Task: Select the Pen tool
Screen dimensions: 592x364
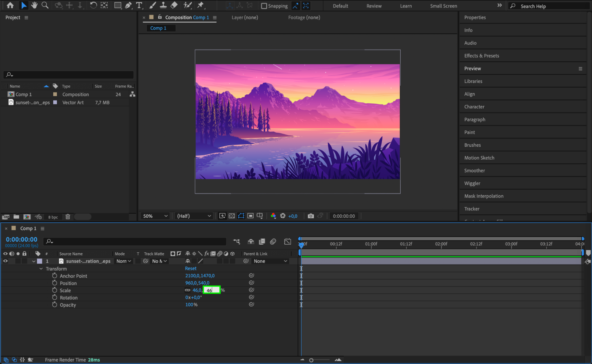Action: [x=128, y=5]
